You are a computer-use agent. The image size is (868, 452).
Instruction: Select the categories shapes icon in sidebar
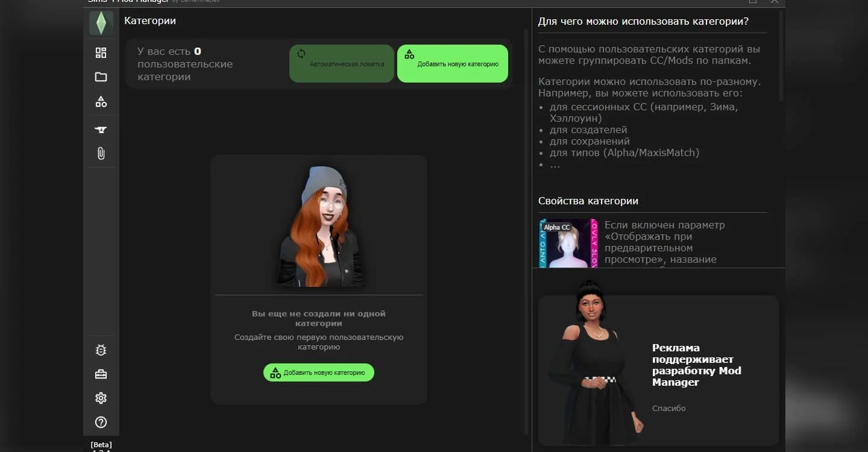(x=101, y=102)
